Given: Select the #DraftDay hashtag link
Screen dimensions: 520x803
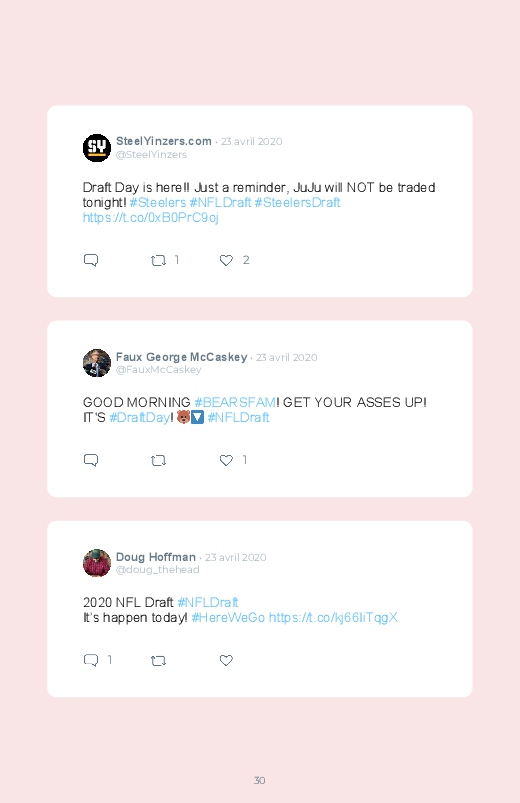Looking at the screenshot, I should coord(139,418).
